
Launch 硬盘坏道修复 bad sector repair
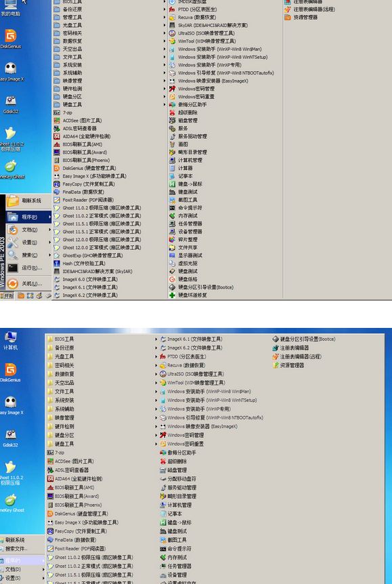tap(188, 295)
